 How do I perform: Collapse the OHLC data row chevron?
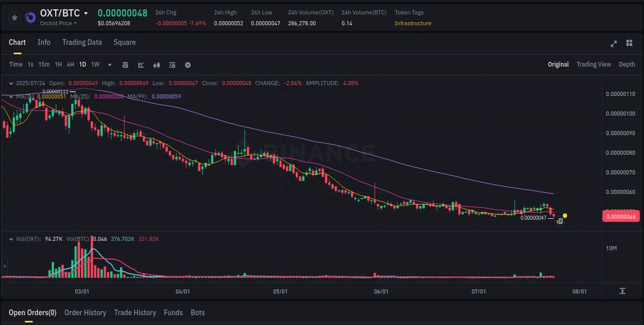[x=11, y=83]
